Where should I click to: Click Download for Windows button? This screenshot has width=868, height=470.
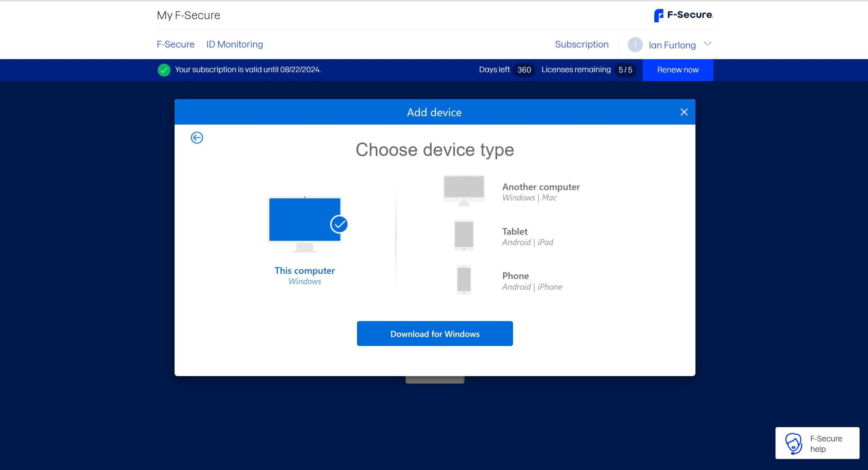(x=435, y=333)
